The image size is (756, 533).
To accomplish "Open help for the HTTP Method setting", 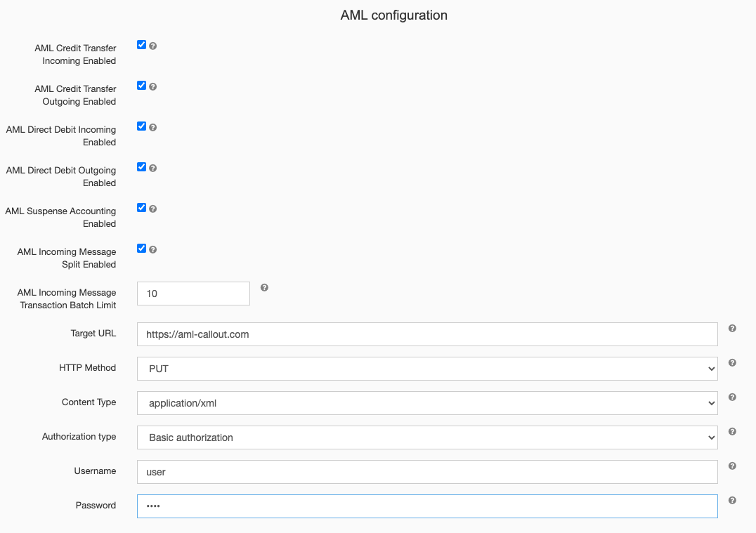I will pyautogui.click(x=732, y=362).
